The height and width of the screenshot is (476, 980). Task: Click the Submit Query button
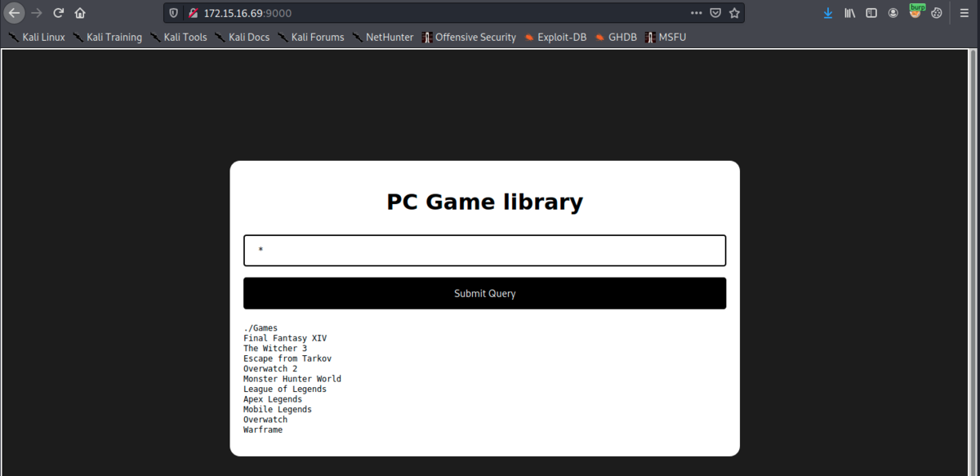point(484,293)
